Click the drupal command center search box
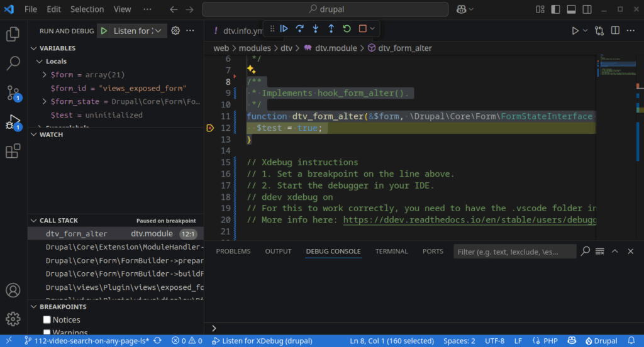The image size is (644, 347). pos(325,9)
